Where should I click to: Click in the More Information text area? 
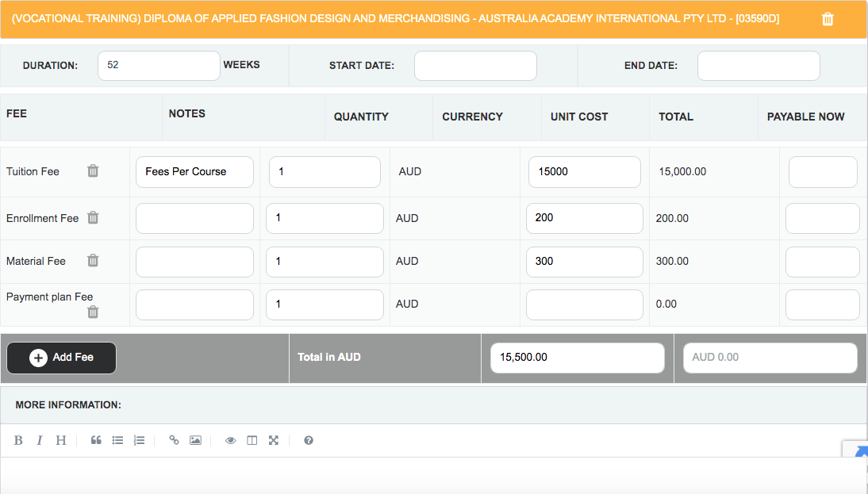[x=434, y=475]
